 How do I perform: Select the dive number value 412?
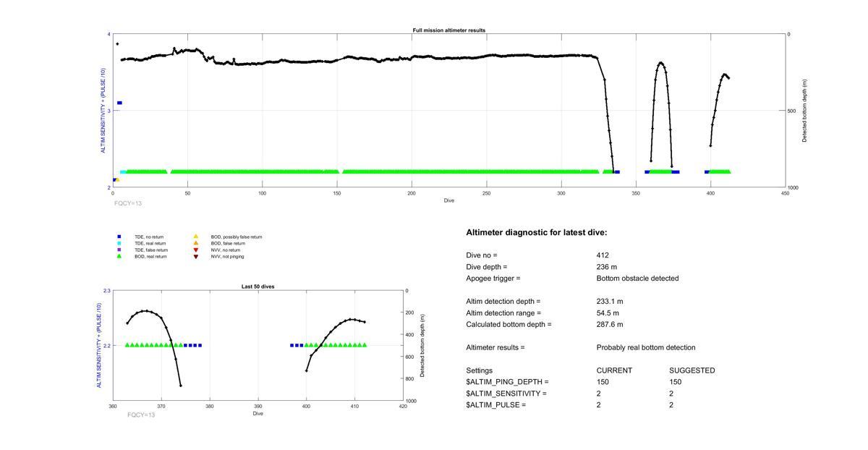tap(603, 255)
